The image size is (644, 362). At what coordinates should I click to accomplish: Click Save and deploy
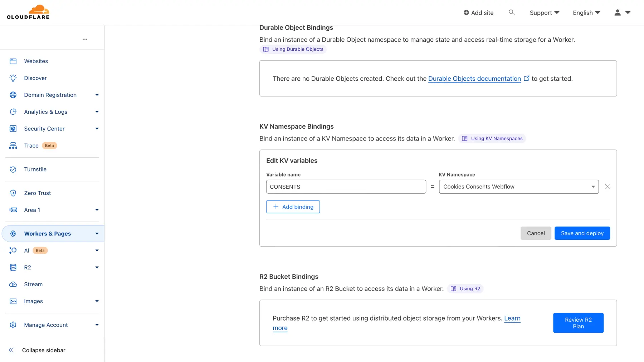tap(582, 233)
